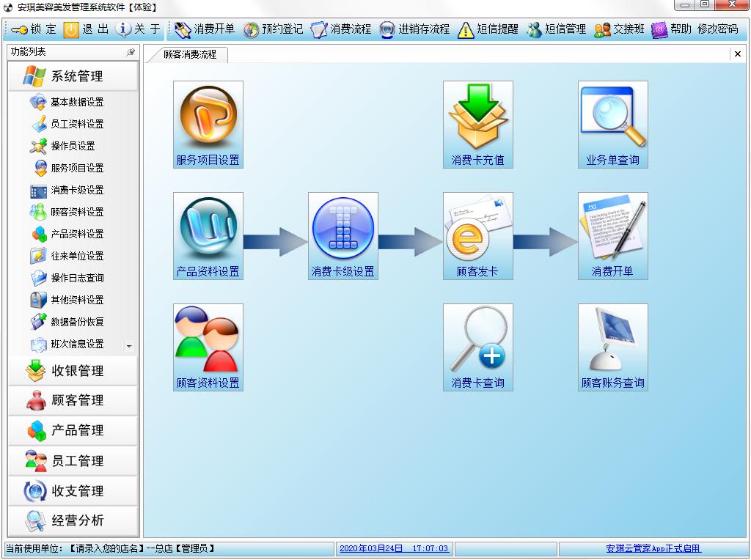
Task: Select 数据备份恢复 in the sidebar
Action: pos(67,322)
